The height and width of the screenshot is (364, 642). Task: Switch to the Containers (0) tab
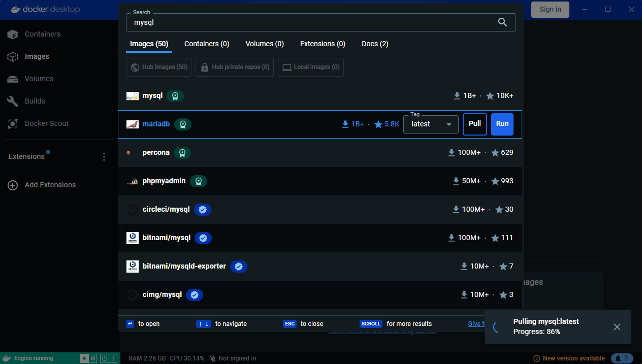pyautogui.click(x=207, y=44)
